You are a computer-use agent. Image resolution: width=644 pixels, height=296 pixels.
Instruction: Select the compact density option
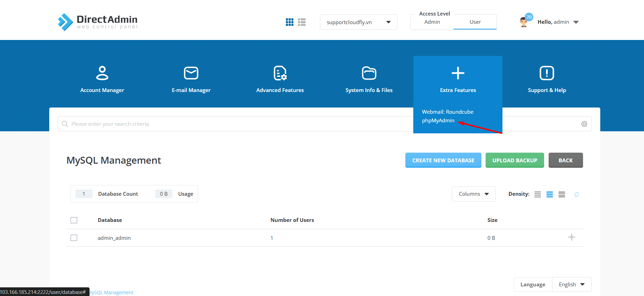point(538,194)
